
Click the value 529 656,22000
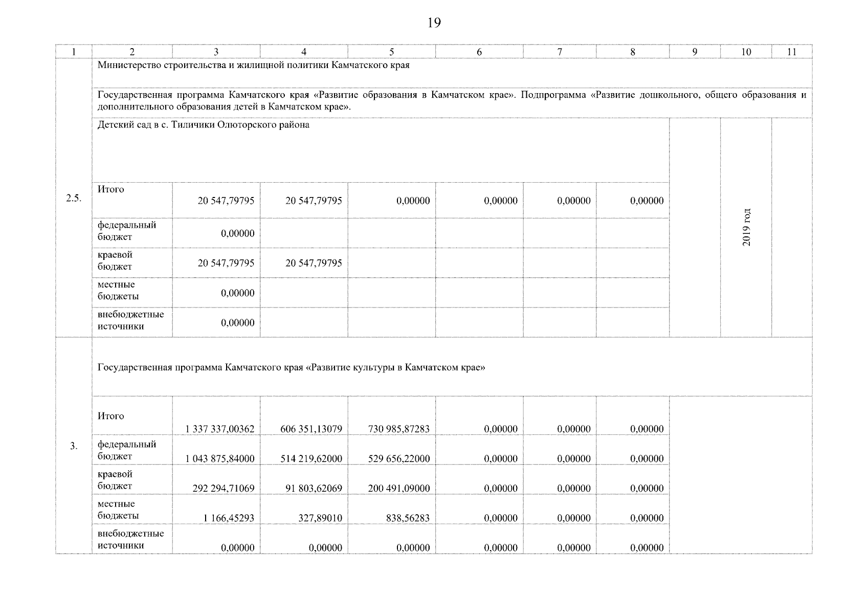tap(399, 458)
